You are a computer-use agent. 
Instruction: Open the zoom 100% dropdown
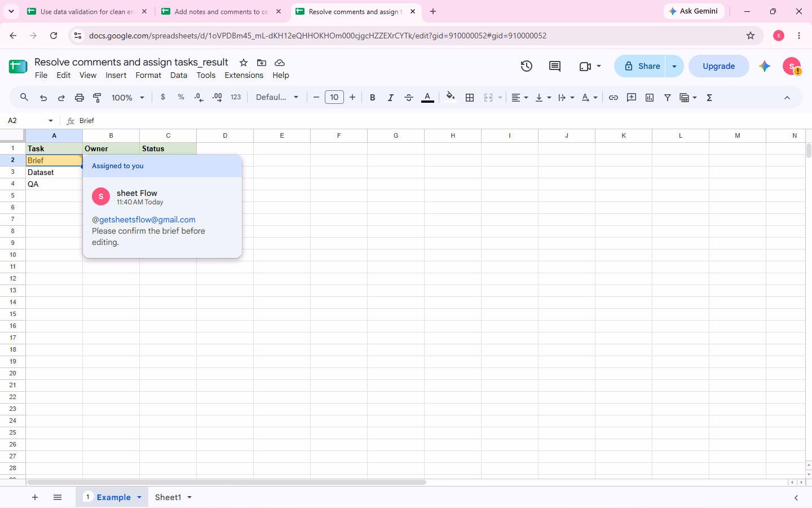(x=128, y=98)
